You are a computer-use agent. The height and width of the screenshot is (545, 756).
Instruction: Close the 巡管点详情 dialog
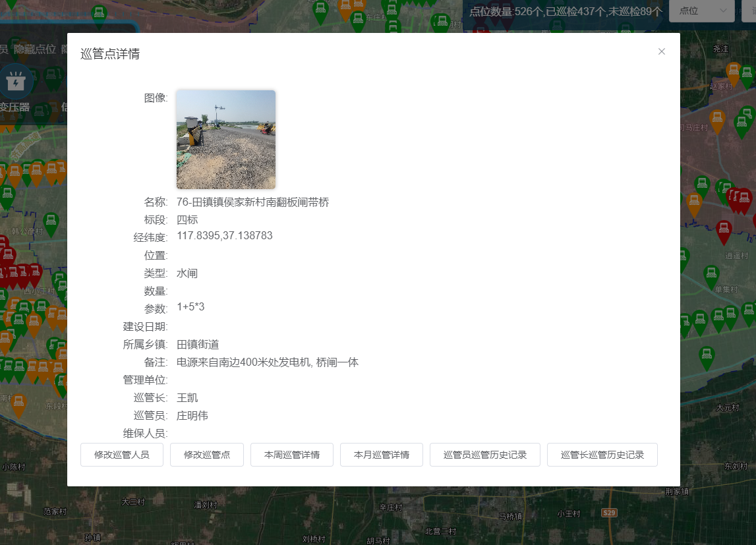coord(662,51)
